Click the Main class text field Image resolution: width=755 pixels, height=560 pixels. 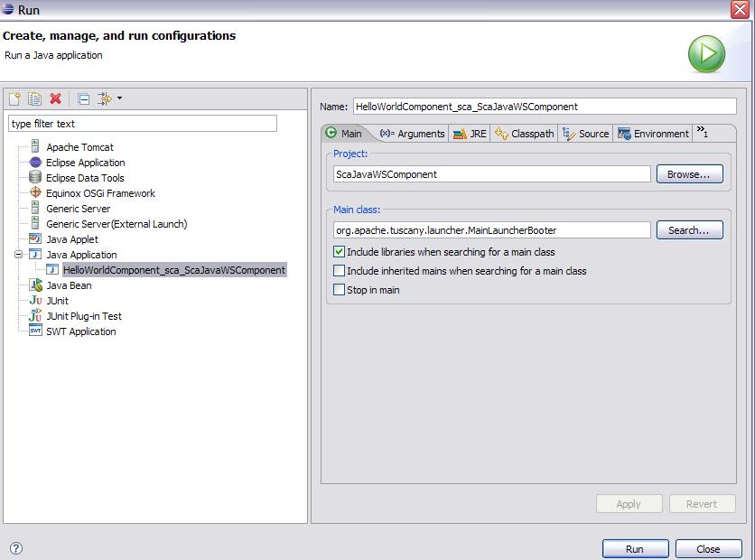point(491,229)
